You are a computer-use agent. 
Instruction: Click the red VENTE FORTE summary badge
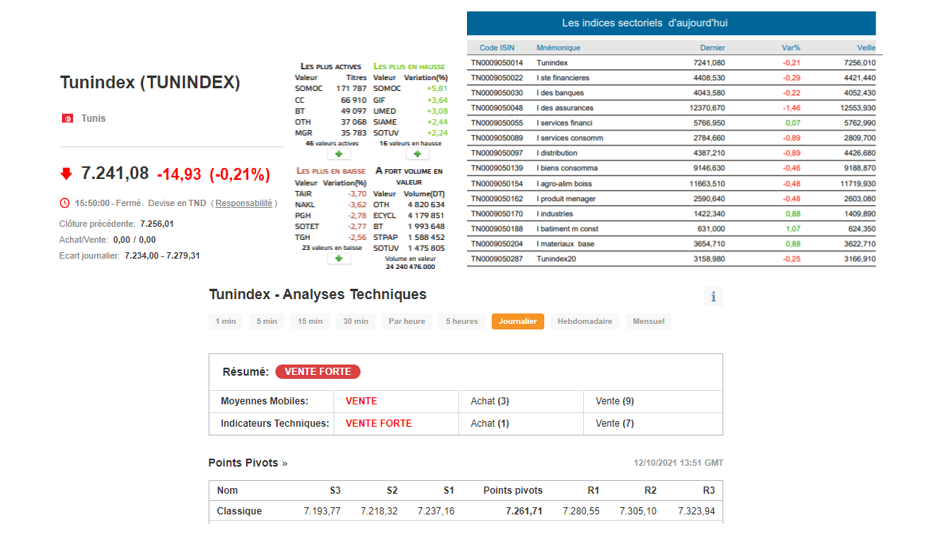click(317, 371)
